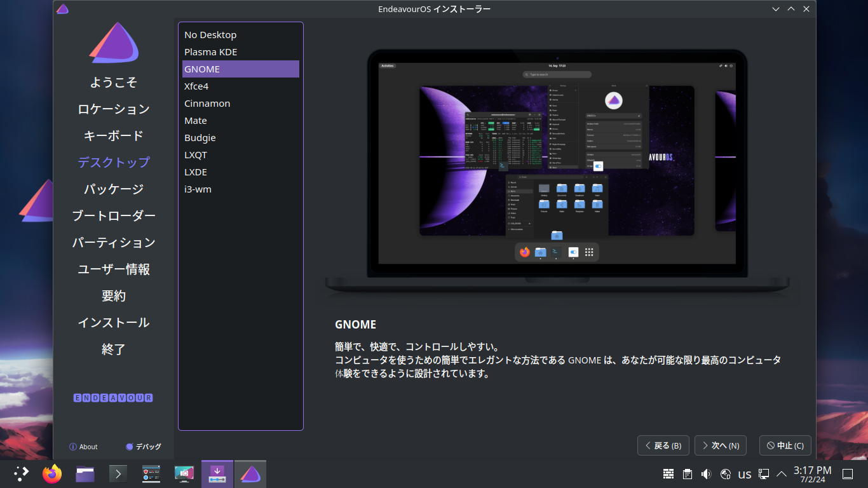Choose Cinnamon desktop

coord(241,104)
